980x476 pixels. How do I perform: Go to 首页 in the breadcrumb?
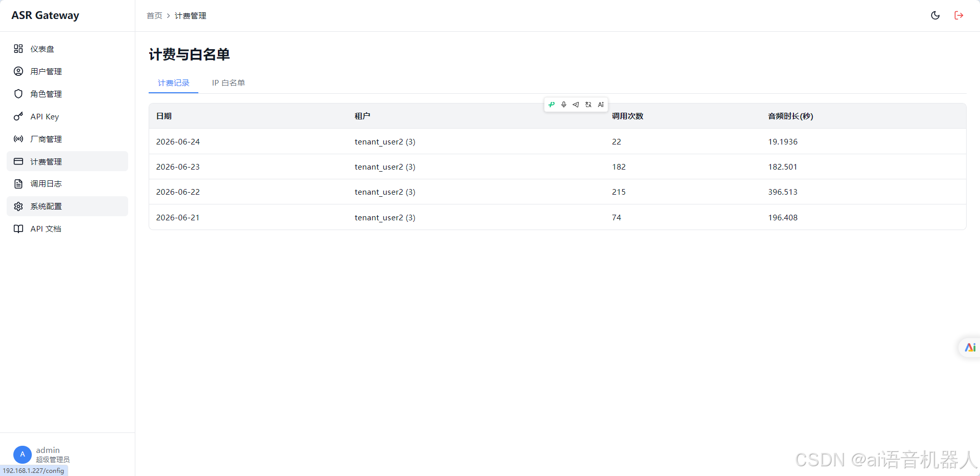click(x=154, y=16)
